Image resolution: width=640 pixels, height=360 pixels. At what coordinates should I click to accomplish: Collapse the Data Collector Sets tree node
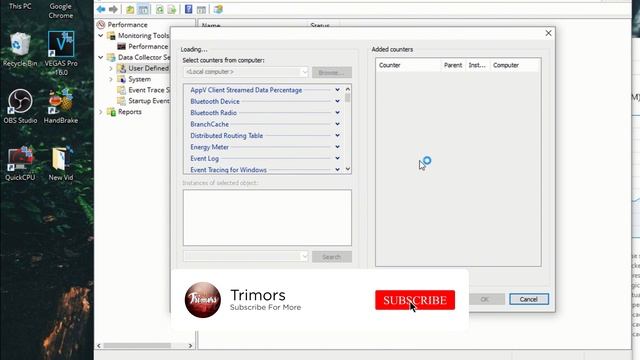pos(100,57)
